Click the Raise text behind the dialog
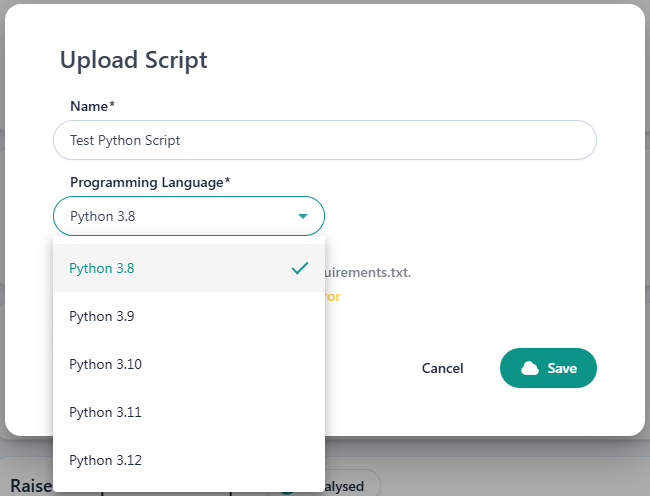 (x=30, y=485)
